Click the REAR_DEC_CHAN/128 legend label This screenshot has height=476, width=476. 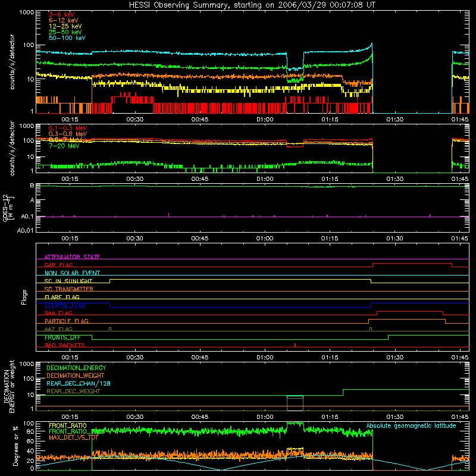[x=79, y=384]
